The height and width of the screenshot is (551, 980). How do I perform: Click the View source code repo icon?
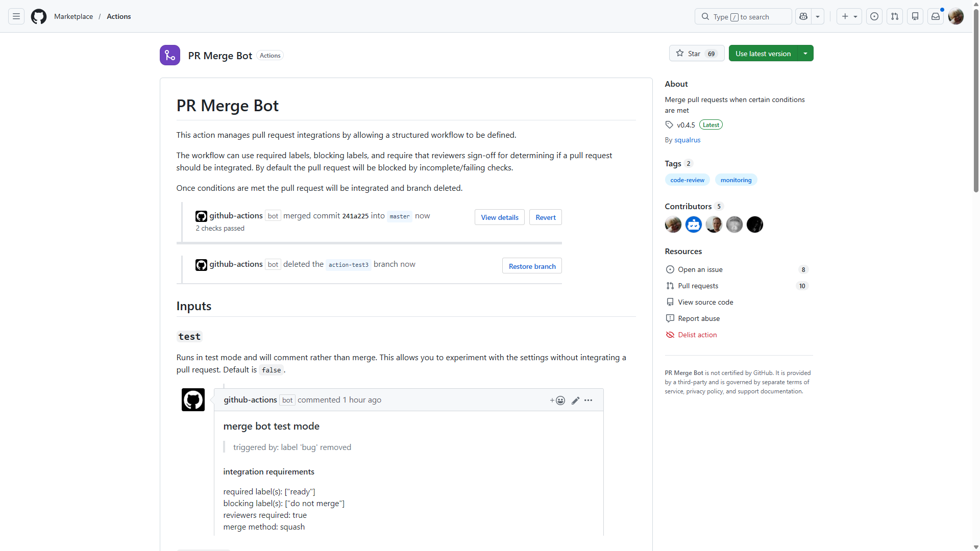pos(670,302)
